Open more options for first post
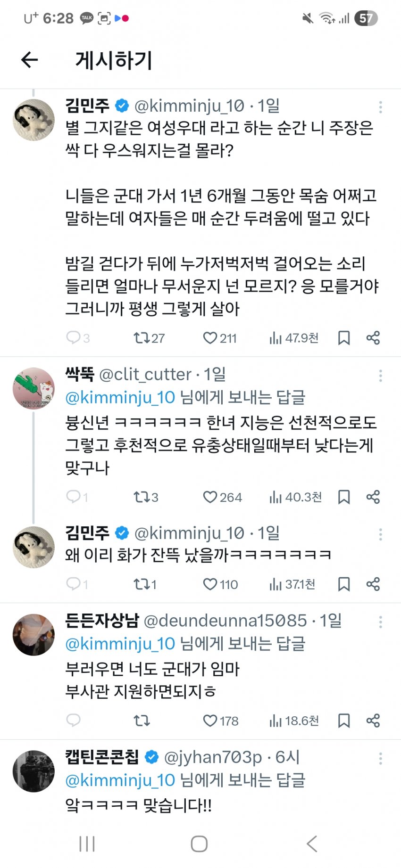This screenshot has height=868, width=401. tap(380, 107)
